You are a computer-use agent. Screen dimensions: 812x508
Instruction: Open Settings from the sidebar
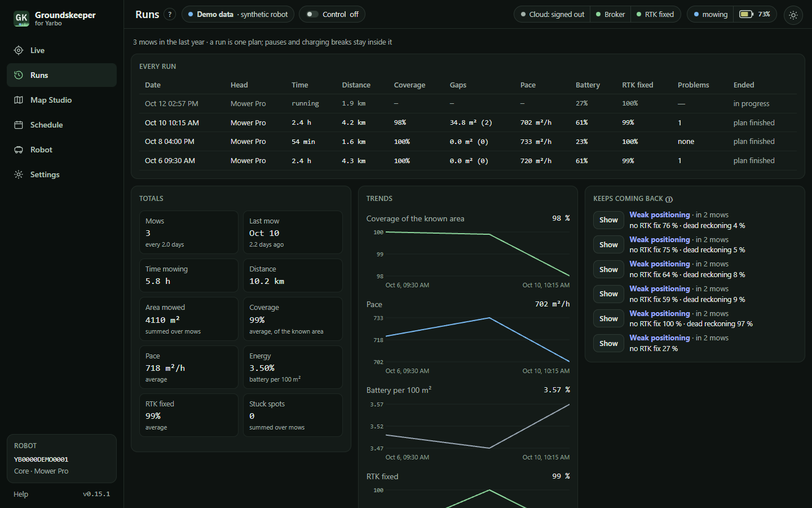pyautogui.click(x=61, y=174)
